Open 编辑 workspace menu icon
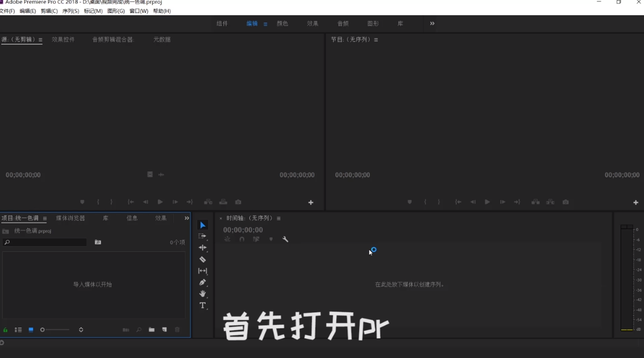 [x=265, y=24]
